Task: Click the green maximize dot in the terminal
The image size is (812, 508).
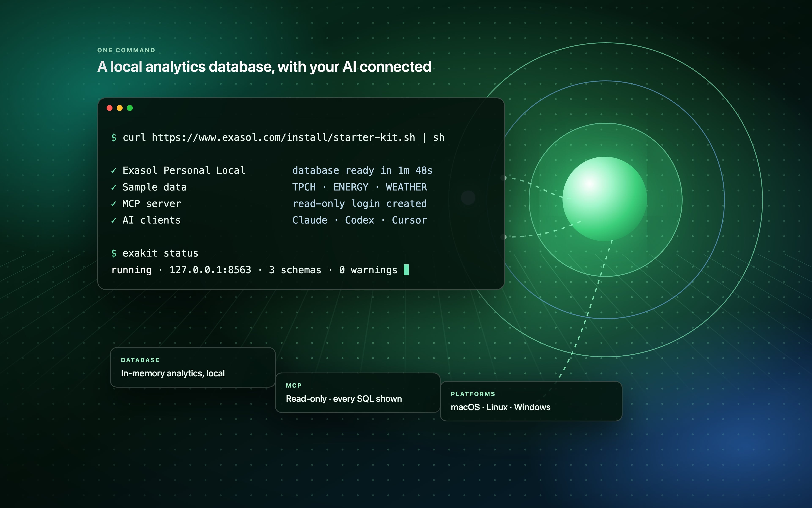Action: [x=130, y=108]
